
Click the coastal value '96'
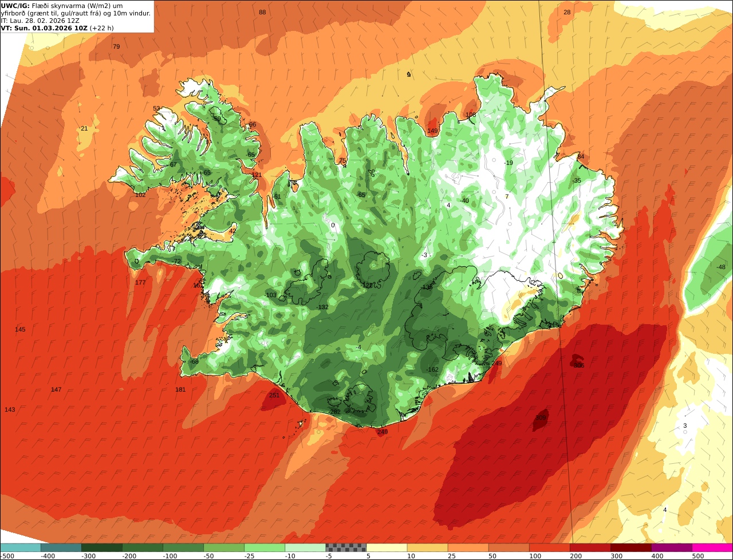tap(253, 124)
